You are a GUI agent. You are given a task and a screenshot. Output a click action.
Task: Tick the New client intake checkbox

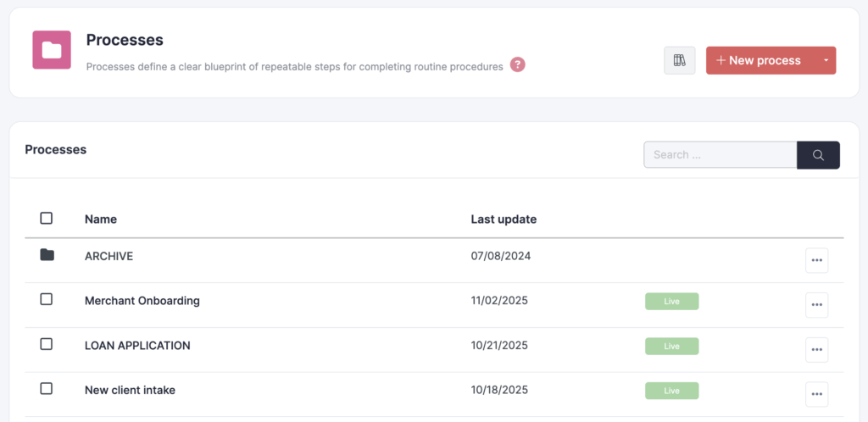(47, 389)
